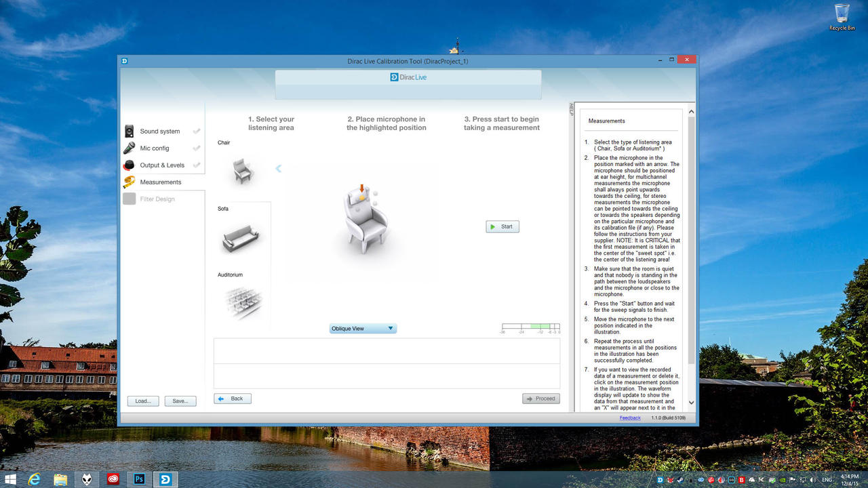Open File Explorer from taskbar
The image size is (868, 488).
[x=60, y=479]
